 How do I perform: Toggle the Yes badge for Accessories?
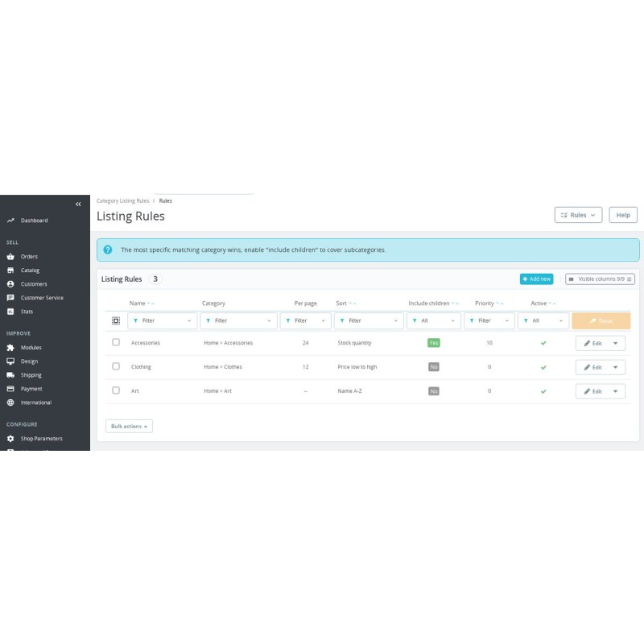click(x=434, y=343)
